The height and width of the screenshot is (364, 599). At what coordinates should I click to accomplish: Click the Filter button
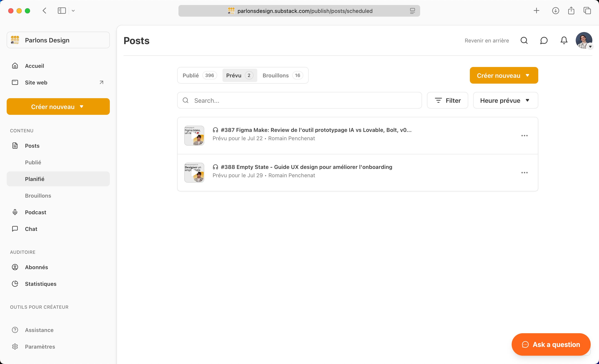click(x=447, y=100)
